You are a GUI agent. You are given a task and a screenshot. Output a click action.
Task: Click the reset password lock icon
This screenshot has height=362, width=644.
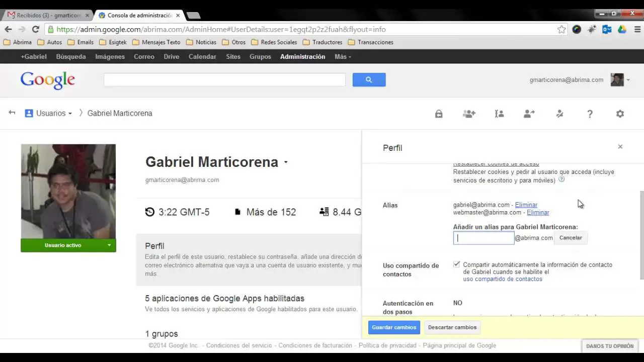(x=439, y=114)
